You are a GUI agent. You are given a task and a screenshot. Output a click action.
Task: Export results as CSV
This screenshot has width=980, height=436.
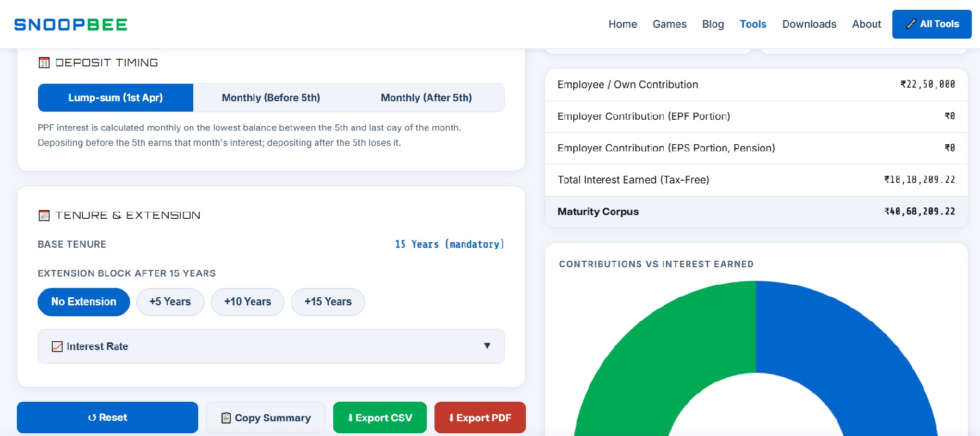point(380,417)
